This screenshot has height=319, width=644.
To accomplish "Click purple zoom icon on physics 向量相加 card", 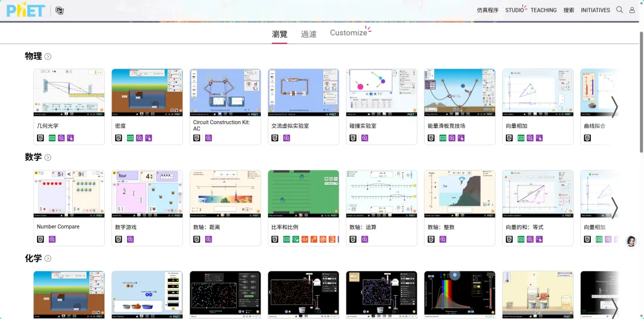I will [530, 138].
